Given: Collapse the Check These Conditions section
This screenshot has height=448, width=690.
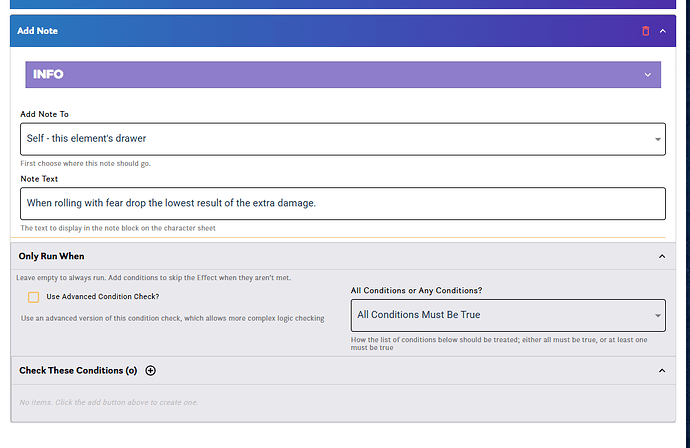Looking at the screenshot, I should [x=662, y=371].
